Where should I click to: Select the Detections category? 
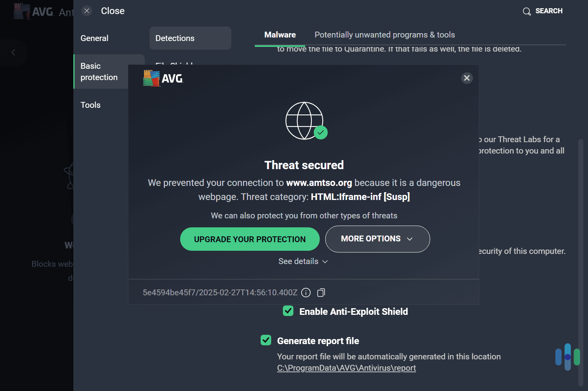click(x=175, y=38)
